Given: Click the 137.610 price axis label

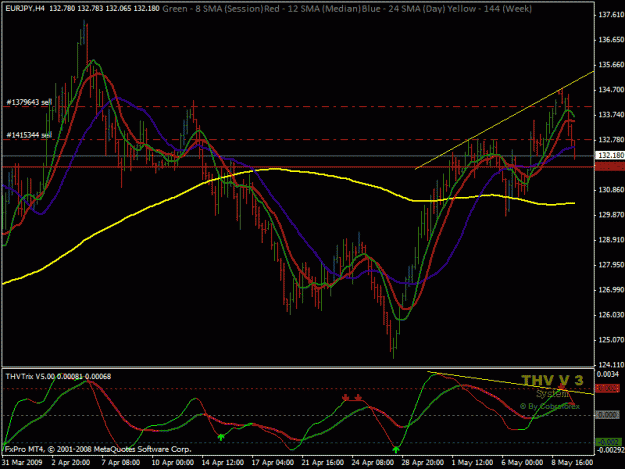Looking at the screenshot, I should 611,15.
